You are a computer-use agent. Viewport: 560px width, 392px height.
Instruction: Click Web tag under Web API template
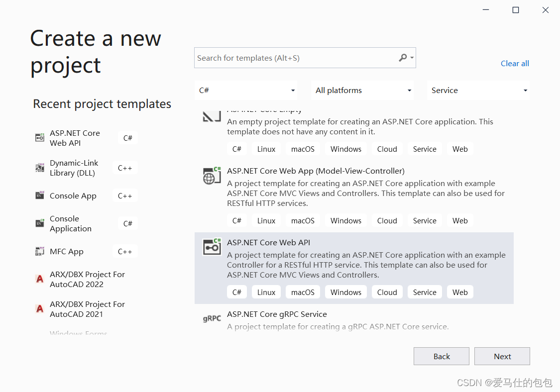[x=460, y=292]
